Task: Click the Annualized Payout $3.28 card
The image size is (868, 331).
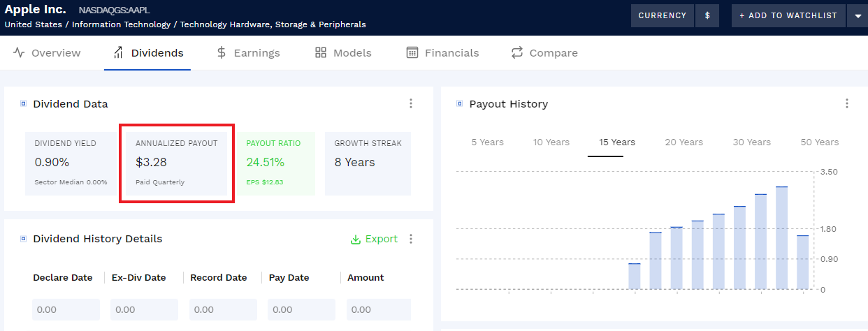Action: click(177, 163)
